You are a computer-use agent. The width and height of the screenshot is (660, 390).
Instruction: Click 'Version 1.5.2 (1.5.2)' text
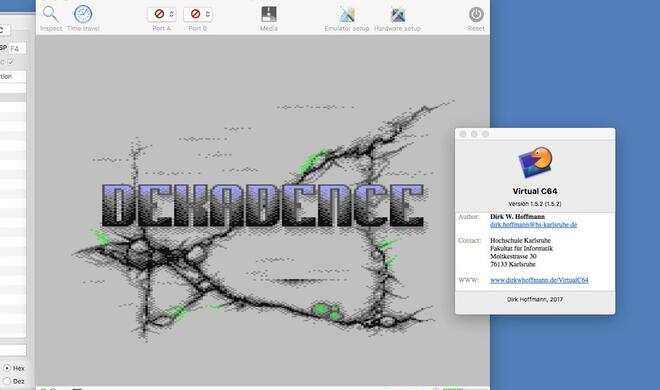535,204
